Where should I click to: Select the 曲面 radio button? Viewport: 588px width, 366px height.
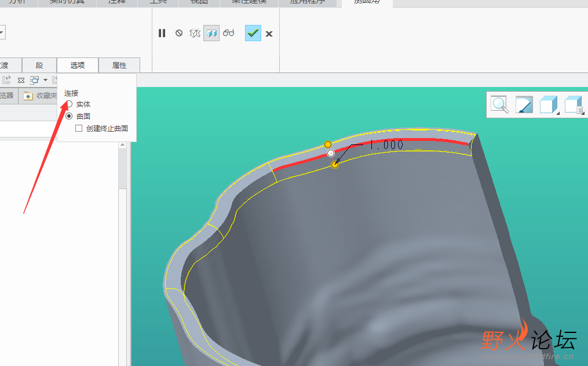(x=69, y=117)
